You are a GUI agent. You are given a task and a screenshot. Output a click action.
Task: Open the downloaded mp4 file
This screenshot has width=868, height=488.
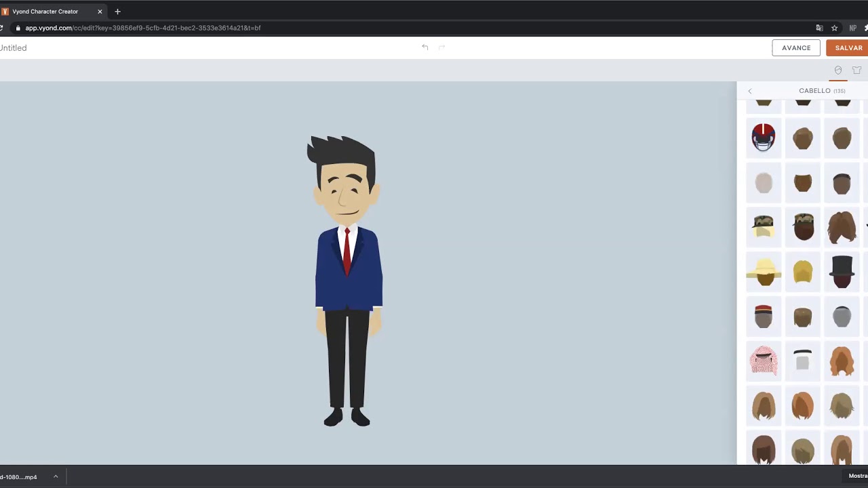pyautogui.click(x=19, y=476)
